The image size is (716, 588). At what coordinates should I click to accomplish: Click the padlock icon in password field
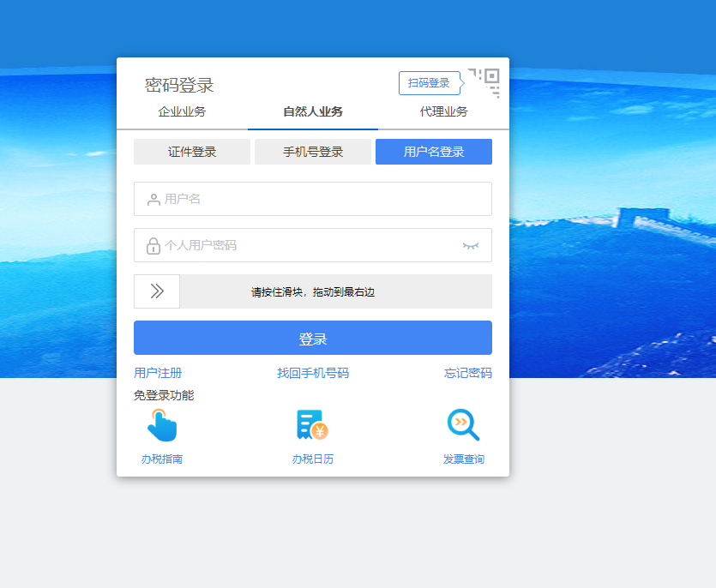click(x=153, y=246)
